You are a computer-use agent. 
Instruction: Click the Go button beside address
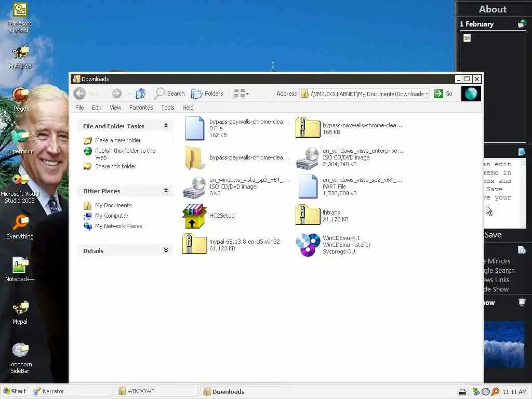(443, 94)
